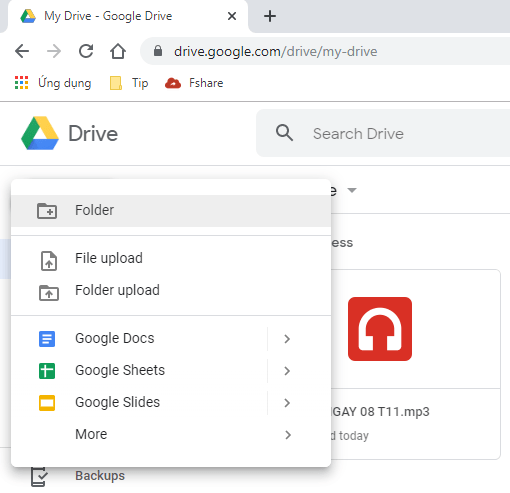
Task: Choose Google Sheets in the menu
Action: [139, 371]
